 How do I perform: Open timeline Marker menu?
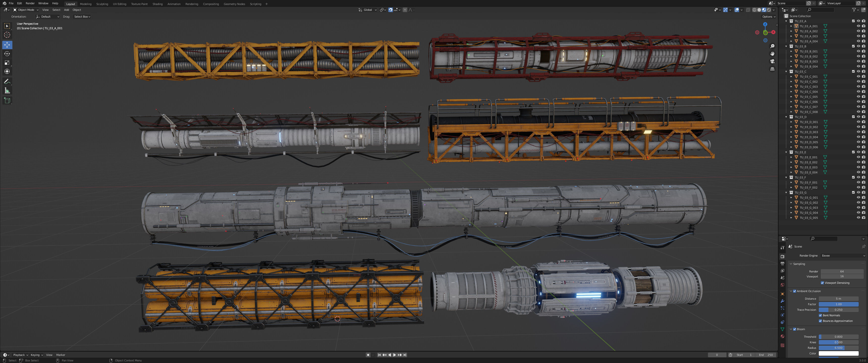(61, 355)
